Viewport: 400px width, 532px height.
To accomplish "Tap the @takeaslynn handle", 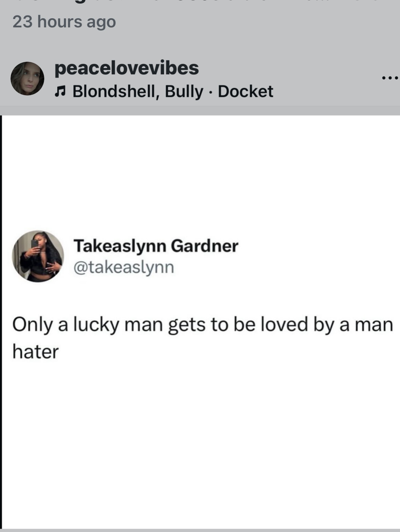I will (124, 267).
